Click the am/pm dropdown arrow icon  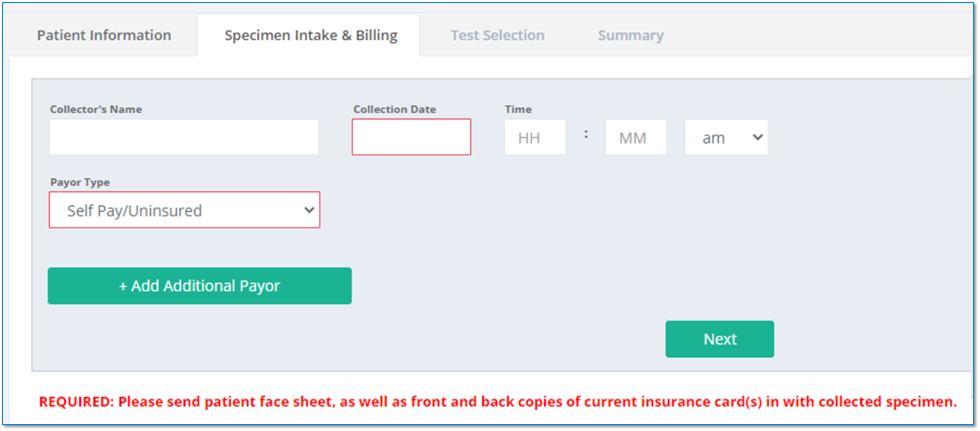pyautogui.click(x=758, y=136)
